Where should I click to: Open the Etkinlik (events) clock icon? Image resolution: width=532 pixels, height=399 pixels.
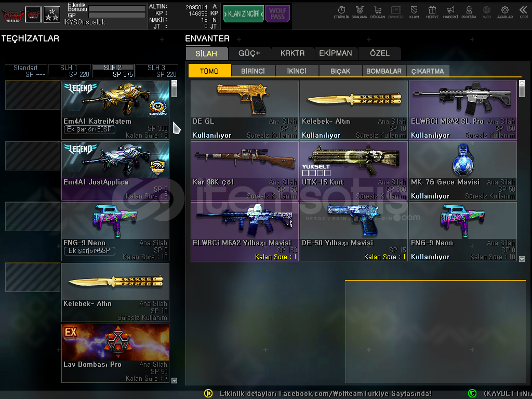(341, 12)
